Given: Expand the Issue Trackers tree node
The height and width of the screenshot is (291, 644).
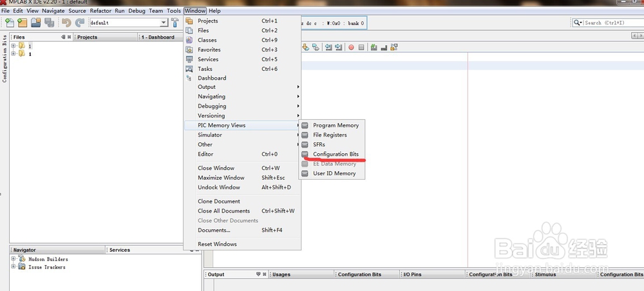Looking at the screenshot, I should (x=13, y=267).
